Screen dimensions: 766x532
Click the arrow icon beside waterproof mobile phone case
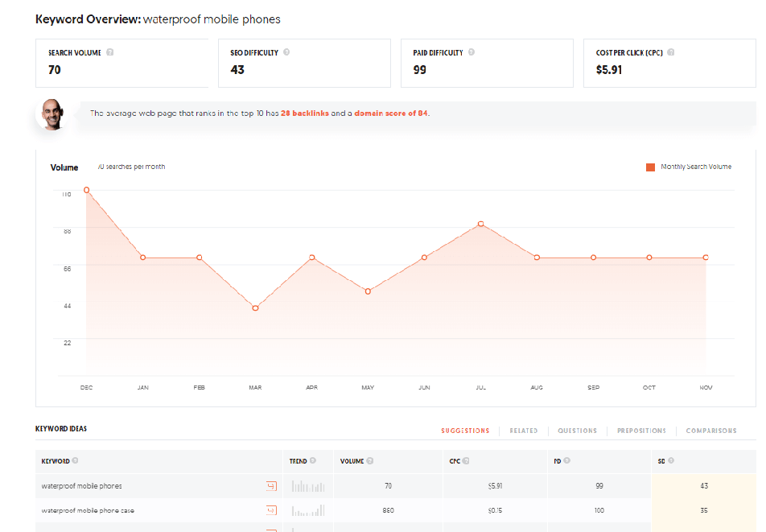pyautogui.click(x=271, y=509)
